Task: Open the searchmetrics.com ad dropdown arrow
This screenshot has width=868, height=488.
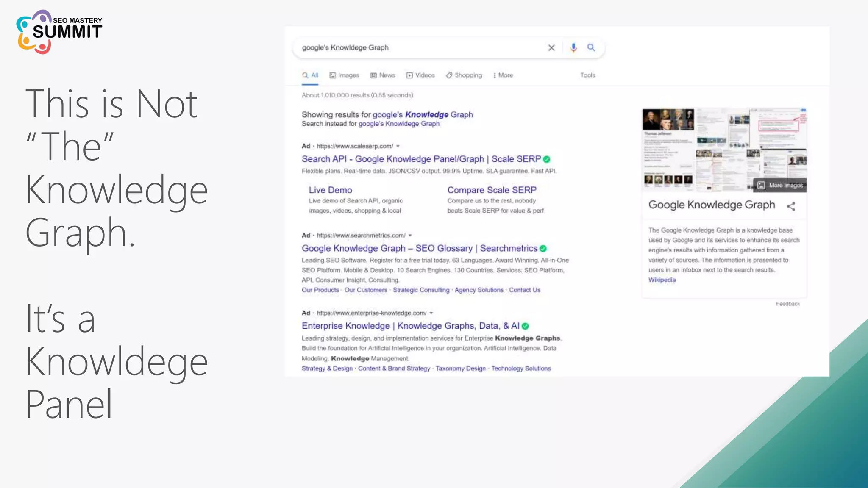Action: pyautogui.click(x=410, y=236)
